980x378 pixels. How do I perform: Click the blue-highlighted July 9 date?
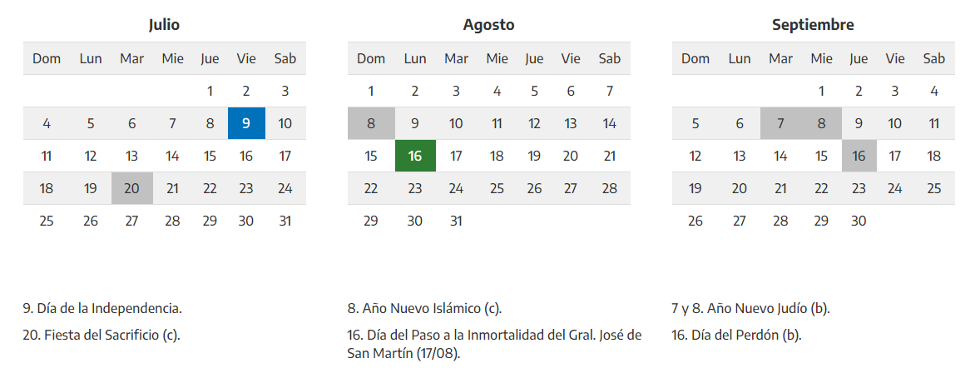(246, 123)
